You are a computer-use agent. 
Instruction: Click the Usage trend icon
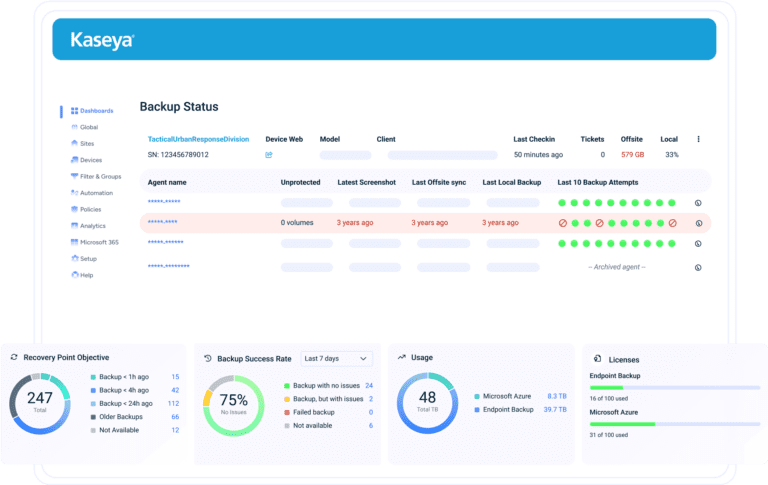point(401,357)
